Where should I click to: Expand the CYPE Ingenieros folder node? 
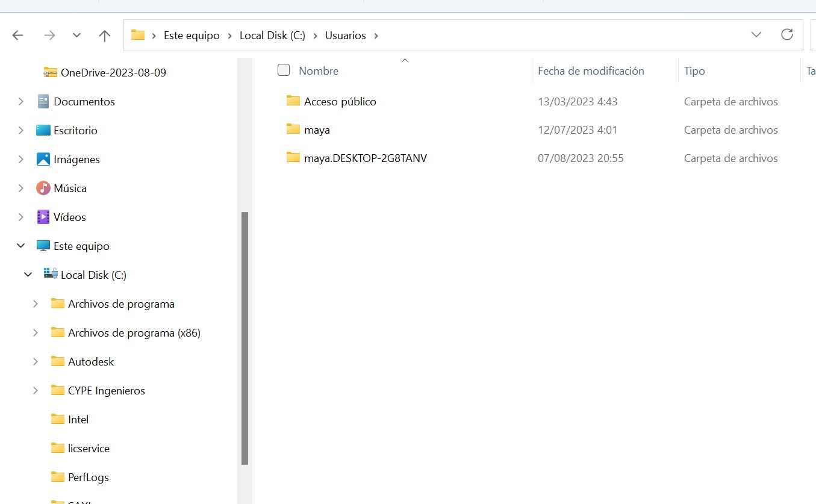(36, 391)
